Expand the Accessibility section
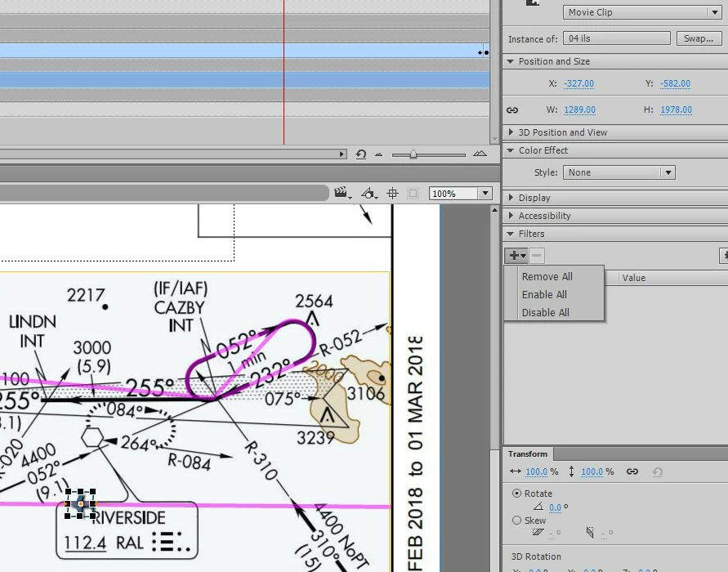 (x=511, y=216)
